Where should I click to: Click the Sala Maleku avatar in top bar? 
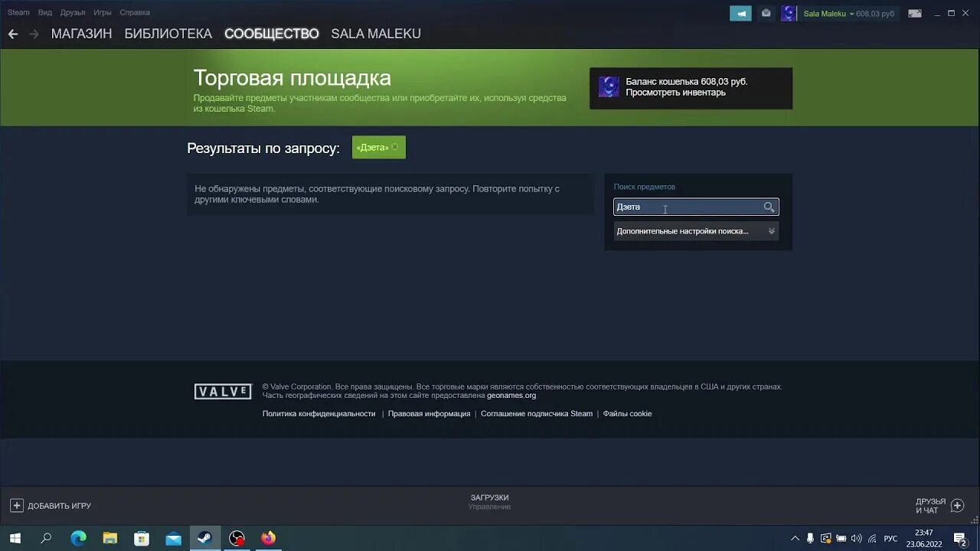789,13
